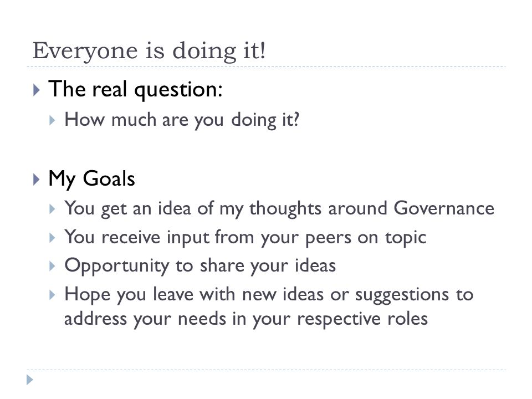The image size is (532, 399).
Task: Click the text 'address your needs in your respective roles'
Action: pyautogui.click(x=246, y=319)
